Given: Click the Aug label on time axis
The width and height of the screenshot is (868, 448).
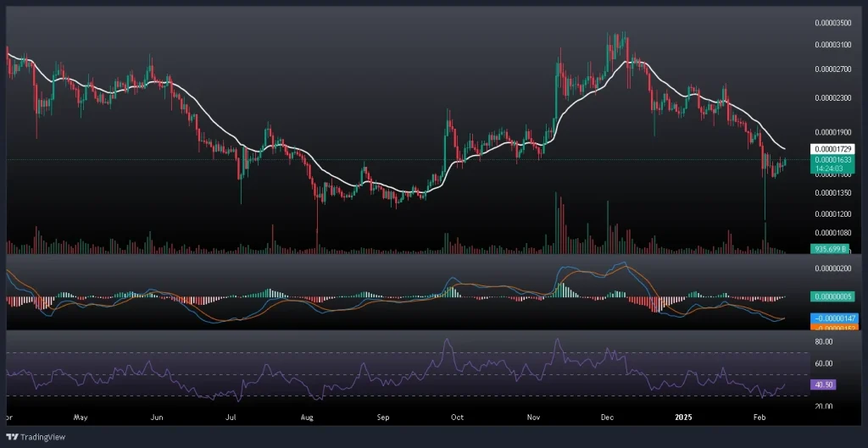Looking at the screenshot, I should tap(308, 417).
